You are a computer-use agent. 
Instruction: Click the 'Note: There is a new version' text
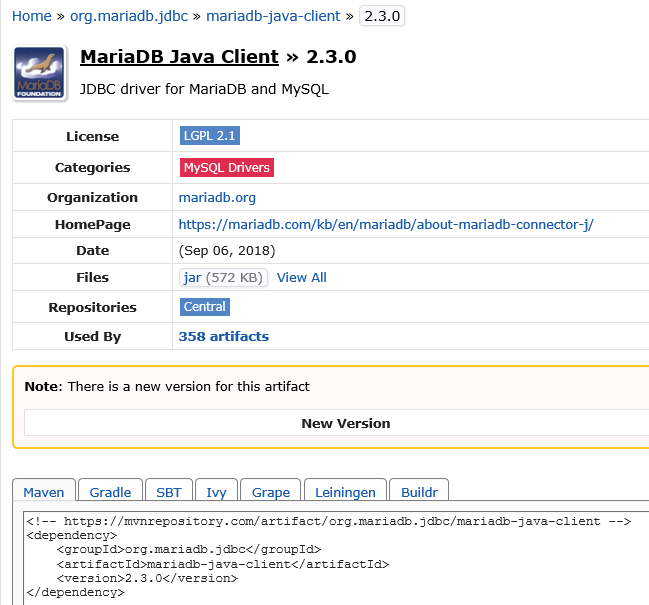(167, 386)
